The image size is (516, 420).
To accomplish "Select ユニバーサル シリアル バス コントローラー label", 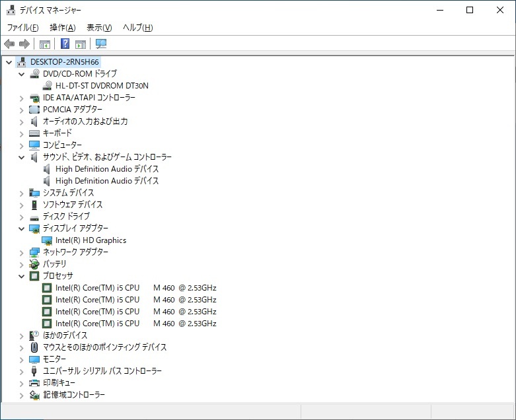I will click(x=102, y=370).
